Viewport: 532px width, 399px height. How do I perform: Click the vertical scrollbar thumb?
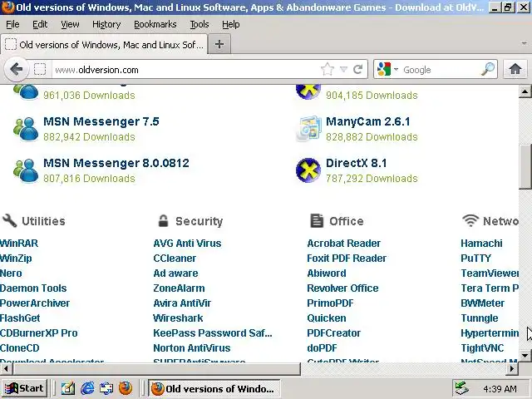tap(525, 166)
